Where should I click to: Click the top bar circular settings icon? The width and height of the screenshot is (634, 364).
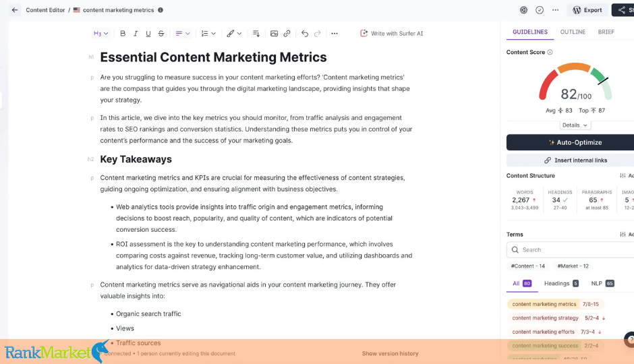tap(523, 10)
